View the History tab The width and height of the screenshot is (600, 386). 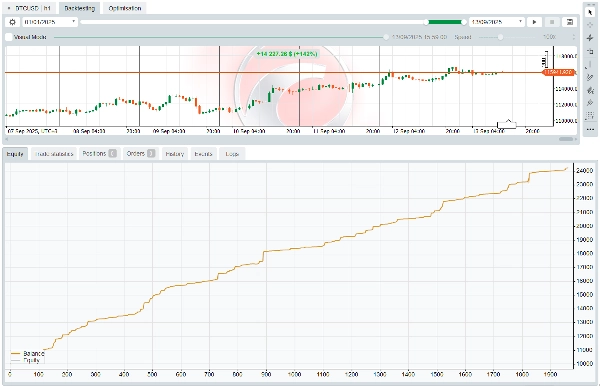coord(175,154)
